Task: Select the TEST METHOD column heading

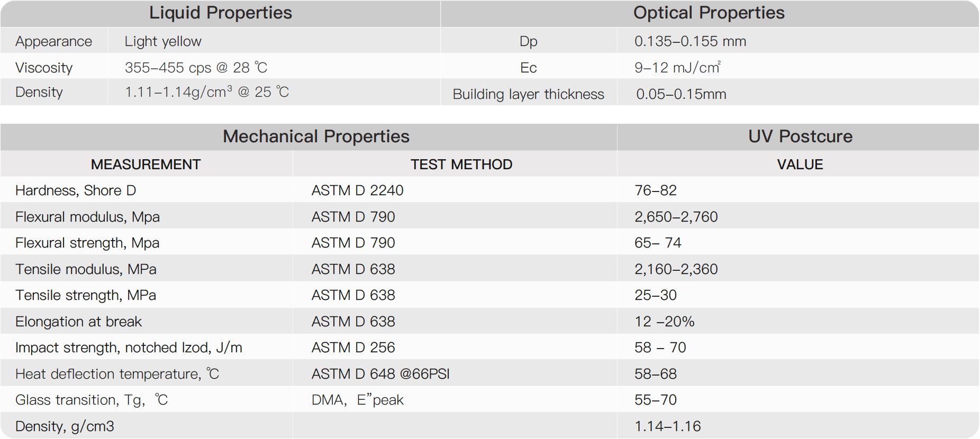Action: [461, 164]
